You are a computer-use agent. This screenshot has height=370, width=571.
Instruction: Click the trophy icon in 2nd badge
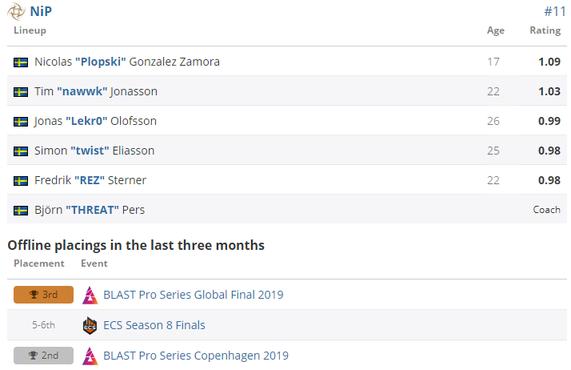(33, 355)
